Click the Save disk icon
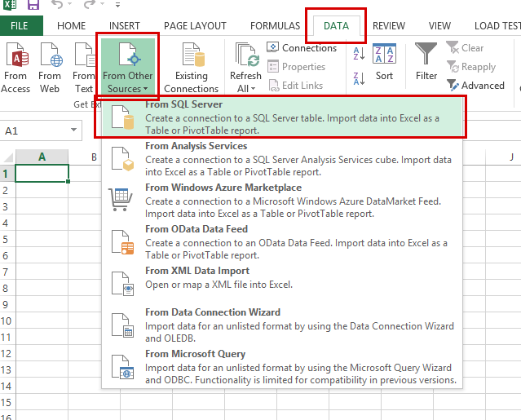Viewport: 521px width, 420px height. (33, 5)
